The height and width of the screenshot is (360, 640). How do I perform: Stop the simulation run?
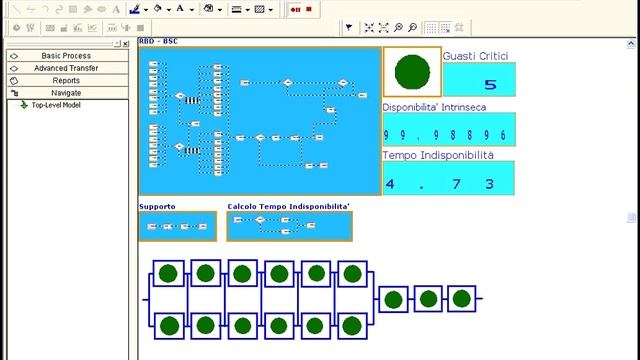pos(309,9)
